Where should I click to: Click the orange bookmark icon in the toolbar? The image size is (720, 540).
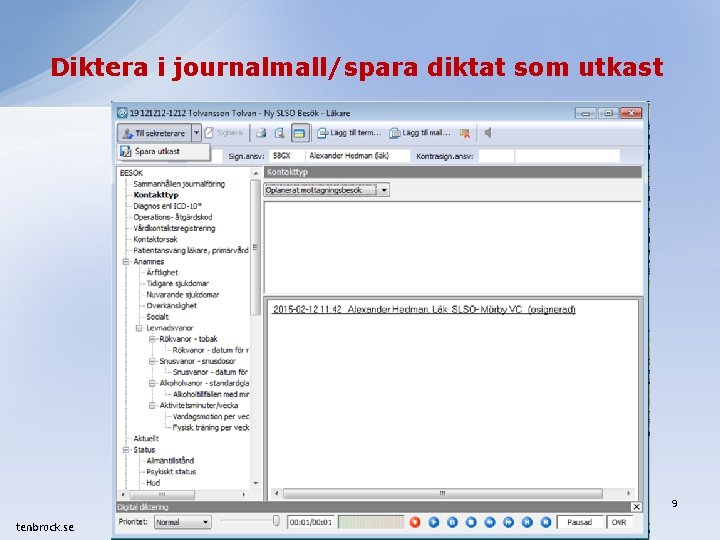pyautogui.click(x=465, y=133)
